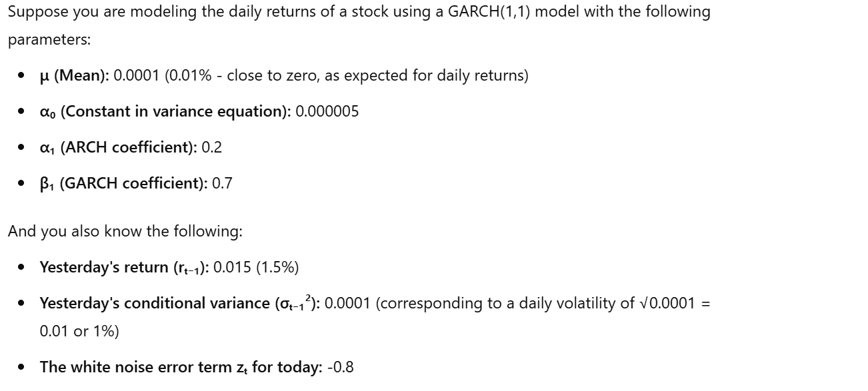Click the zₜ value -0.8

click(341, 367)
